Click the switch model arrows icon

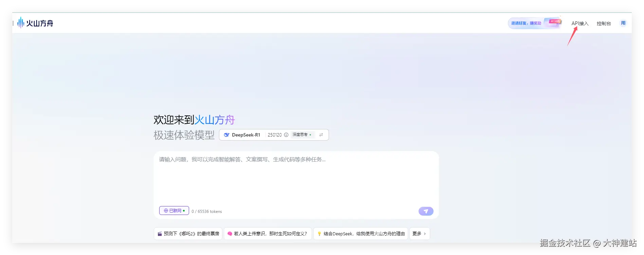coord(321,135)
